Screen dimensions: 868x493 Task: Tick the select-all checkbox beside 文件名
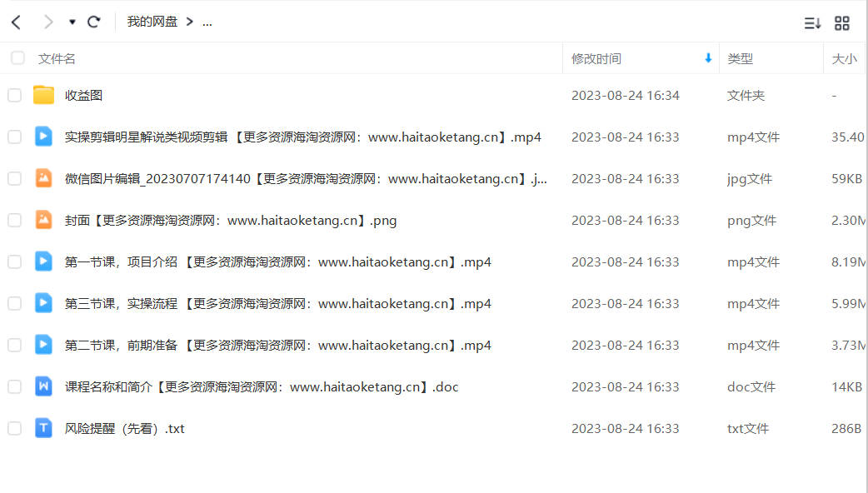click(17, 58)
